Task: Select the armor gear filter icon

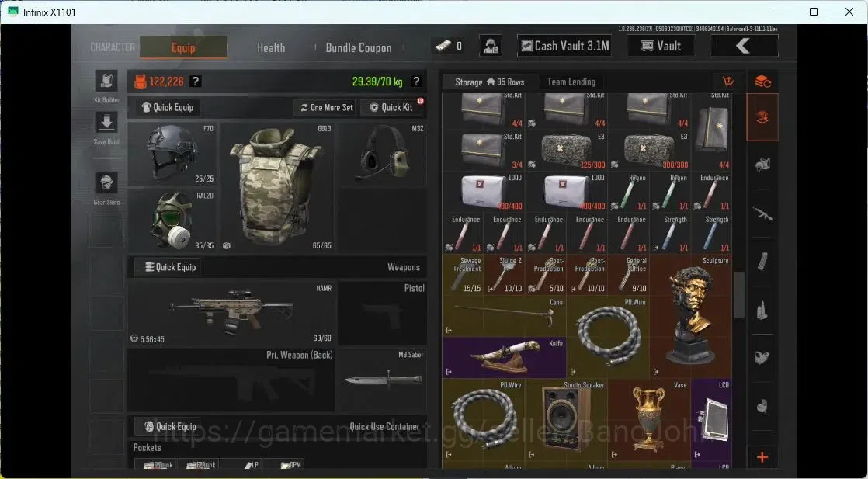Action: coord(762,165)
